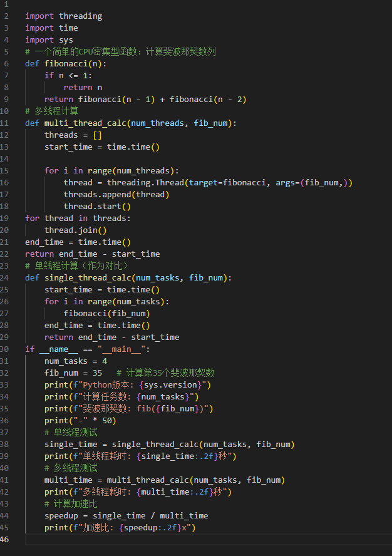
Task: Place cursor on 'return n' statement
Action: coord(83,87)
